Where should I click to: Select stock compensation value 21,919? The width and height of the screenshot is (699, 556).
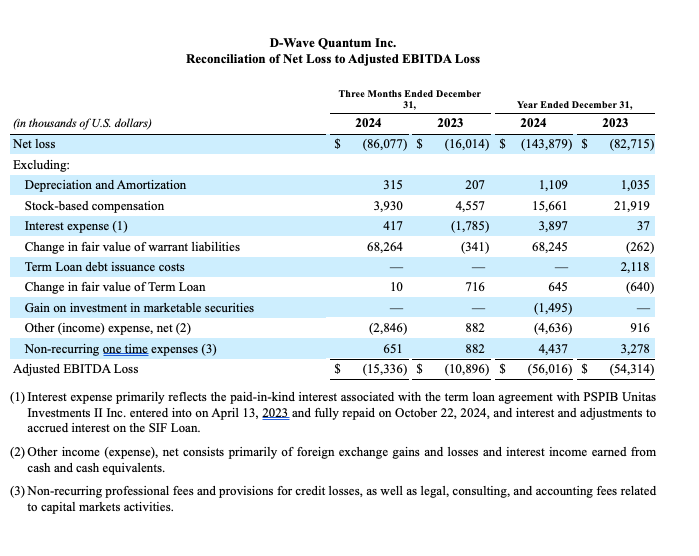coord(632,206)
